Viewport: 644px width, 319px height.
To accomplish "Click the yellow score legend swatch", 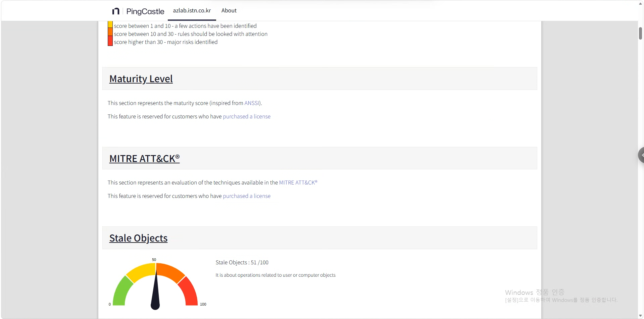I will [x=110, y=24].
